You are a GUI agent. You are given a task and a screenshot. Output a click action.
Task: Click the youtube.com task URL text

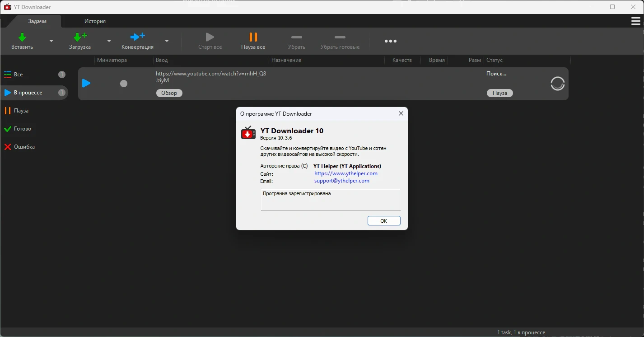pos(211,77)
